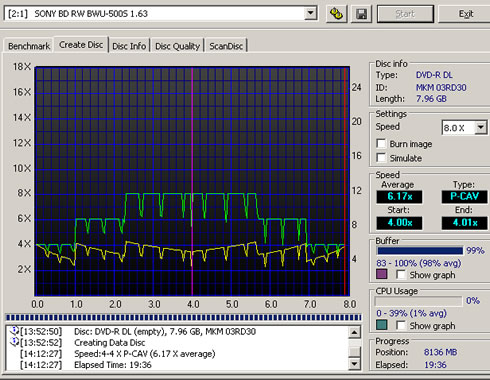Screen dimensions: 490x380
Task: Switch to the ScanDisc tab
Action: 226,46
